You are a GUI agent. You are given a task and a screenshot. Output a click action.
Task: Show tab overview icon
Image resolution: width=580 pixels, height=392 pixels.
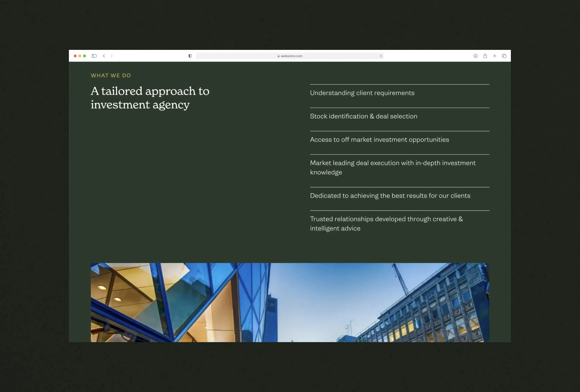tap(504, 56)
